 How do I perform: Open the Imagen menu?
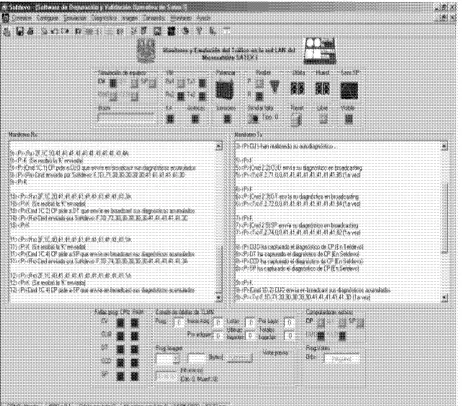coord(130,18)
